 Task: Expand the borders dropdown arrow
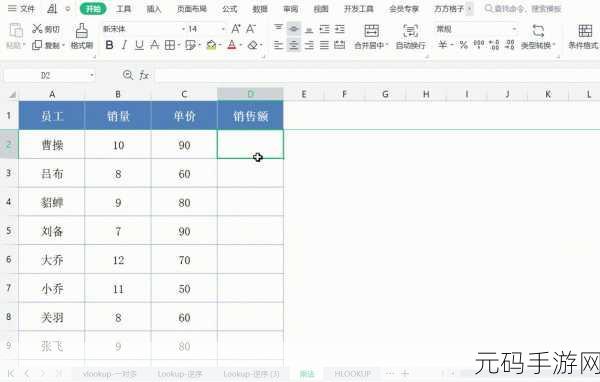(178, 46)
